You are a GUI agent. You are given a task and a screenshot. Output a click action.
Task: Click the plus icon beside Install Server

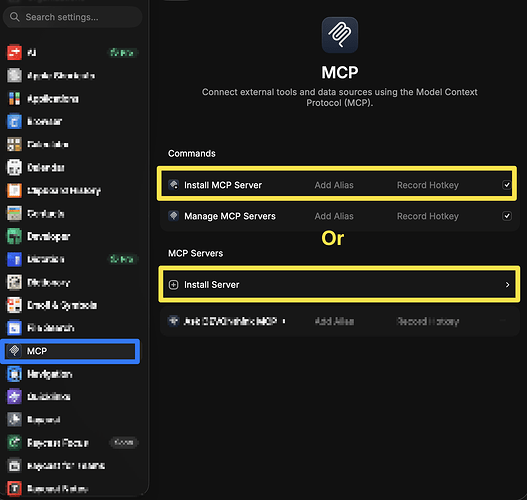pyautogui.click(x=173, y=285)
